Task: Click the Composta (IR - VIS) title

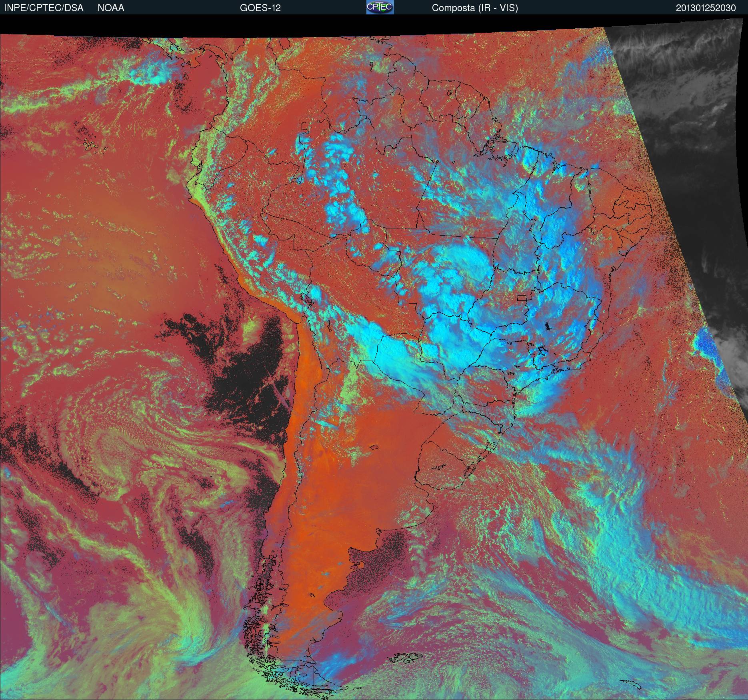Action: 475,8
